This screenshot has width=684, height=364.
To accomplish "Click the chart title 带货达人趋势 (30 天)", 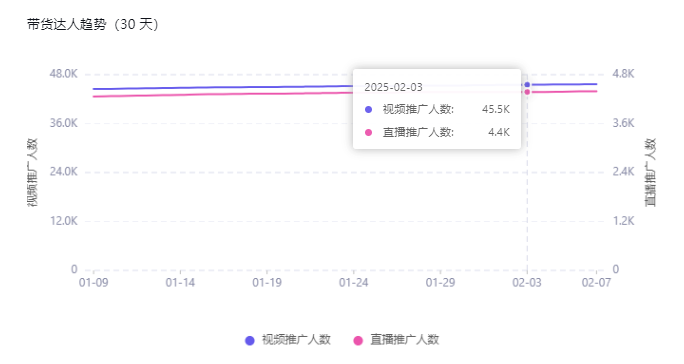I will [x=92, y=24].
